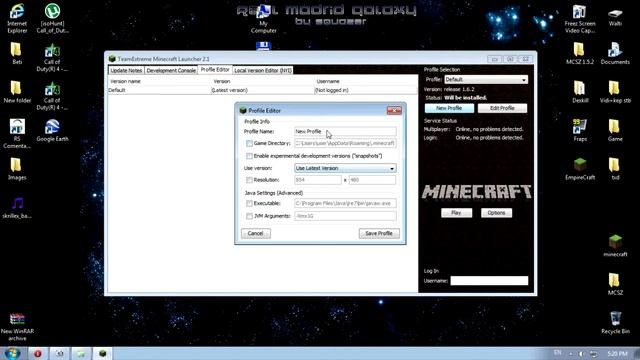Open My Computer desktop icon
This screenshot has height=360, width=640.
click(264, 20)
